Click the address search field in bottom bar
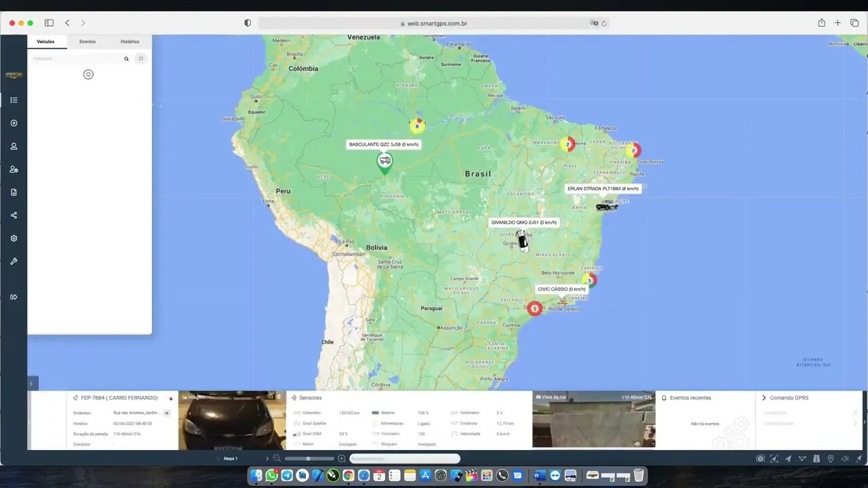 405,459
